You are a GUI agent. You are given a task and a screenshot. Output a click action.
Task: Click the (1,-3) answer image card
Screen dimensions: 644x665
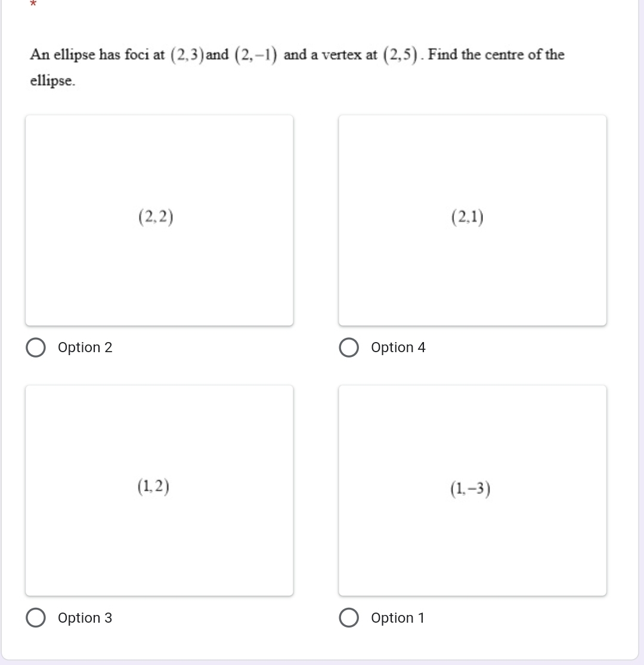pos(472,490)
